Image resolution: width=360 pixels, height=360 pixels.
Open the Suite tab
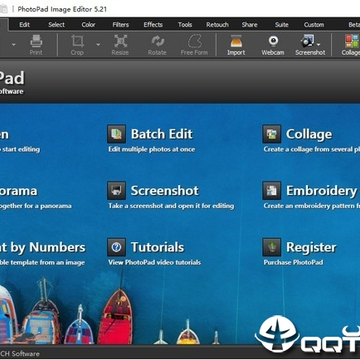(282, 25)
